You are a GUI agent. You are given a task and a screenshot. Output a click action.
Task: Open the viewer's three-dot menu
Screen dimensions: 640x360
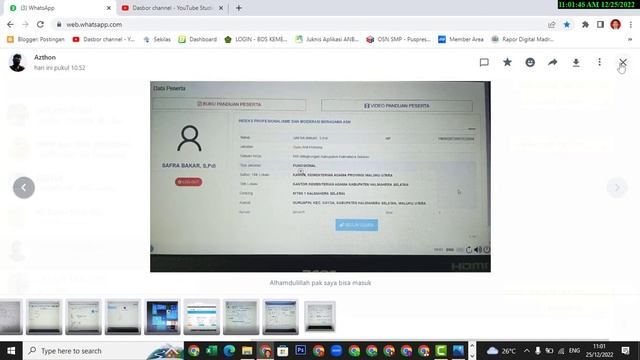(599, 62)
